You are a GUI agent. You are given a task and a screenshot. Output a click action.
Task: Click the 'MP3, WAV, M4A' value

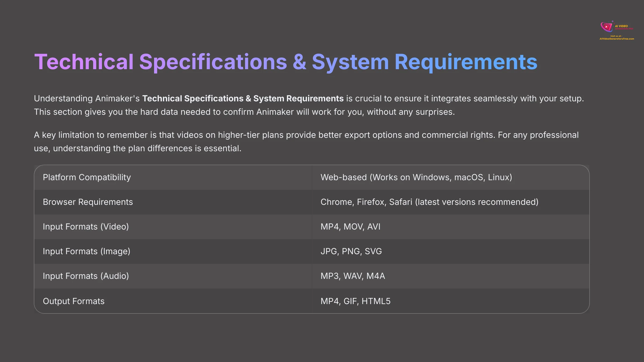pyautogui.click(x=353, y=276)
